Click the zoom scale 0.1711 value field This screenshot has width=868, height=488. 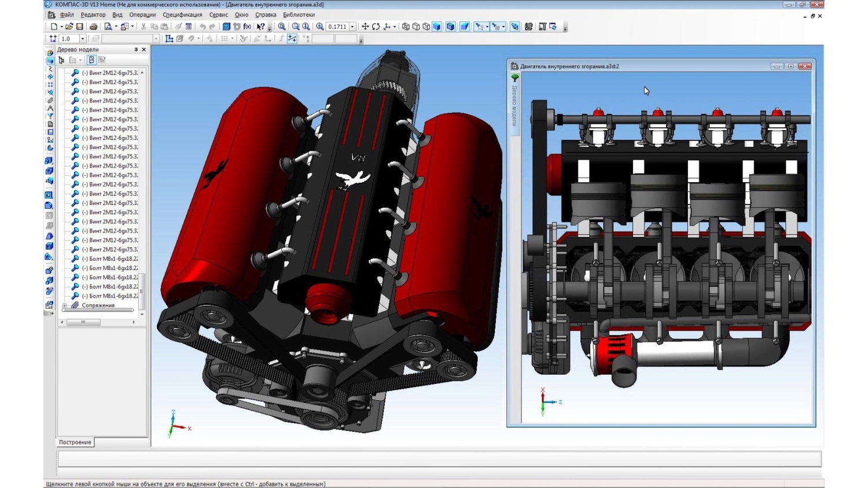337,27
